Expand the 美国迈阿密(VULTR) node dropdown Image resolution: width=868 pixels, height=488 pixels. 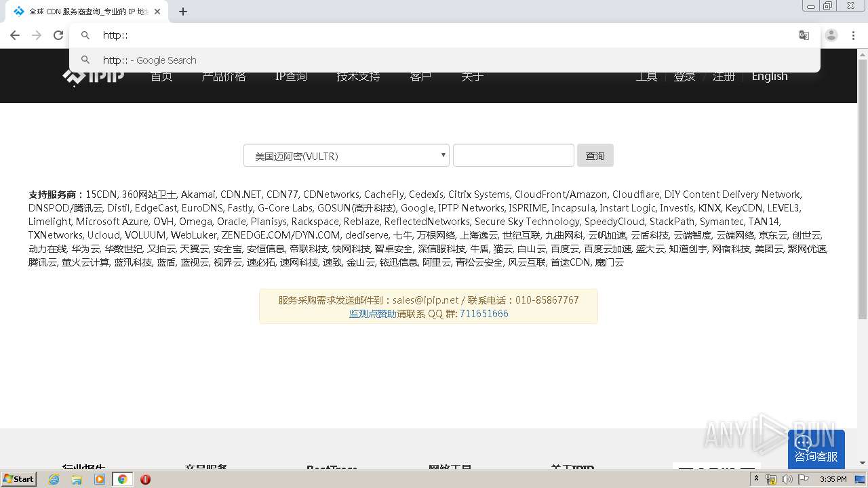347,155
